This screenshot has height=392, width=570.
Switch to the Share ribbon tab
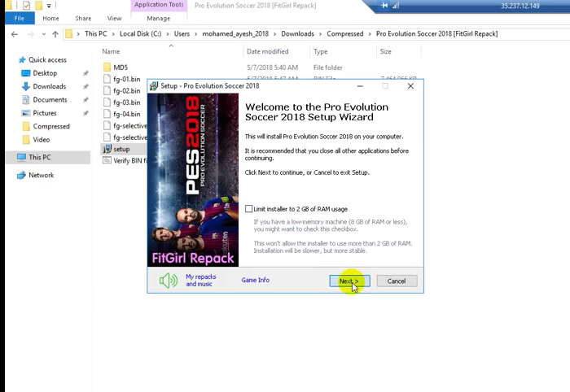pos(83,18)
